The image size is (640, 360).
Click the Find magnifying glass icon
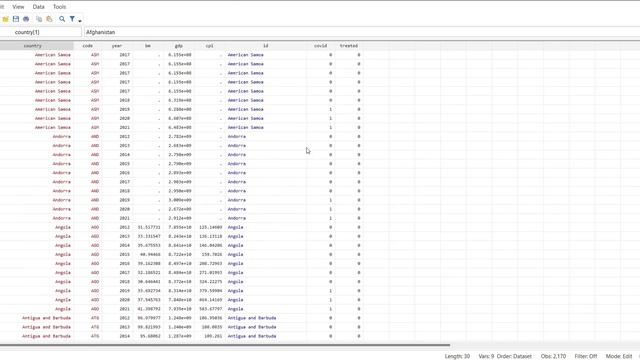coord(62,19)
